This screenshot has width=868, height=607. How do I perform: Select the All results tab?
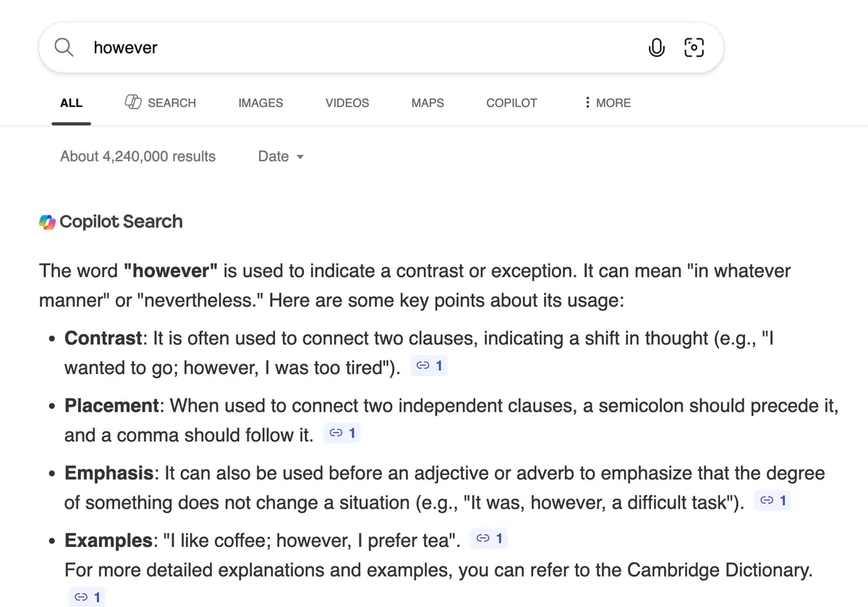click(71, 103)
